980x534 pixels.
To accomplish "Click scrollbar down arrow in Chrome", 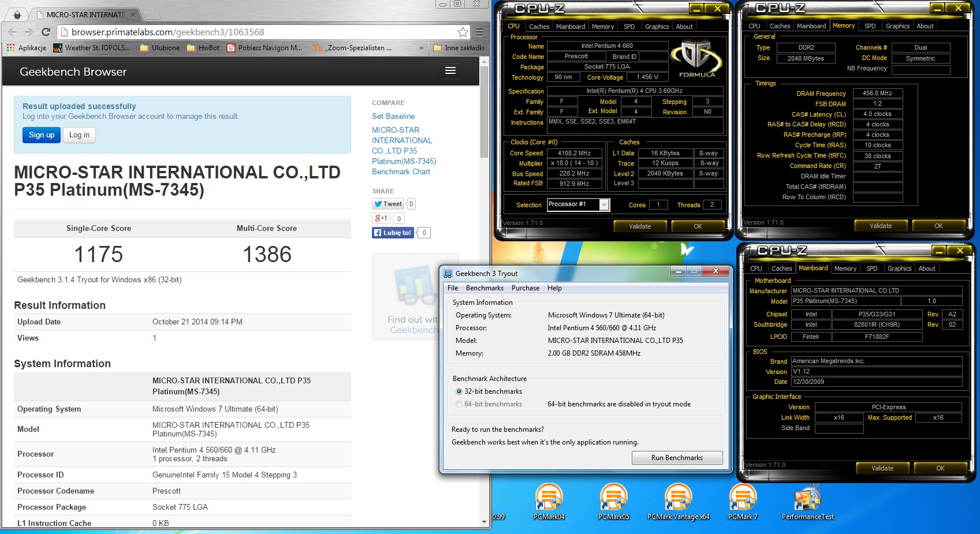I will tap(485, 522).
